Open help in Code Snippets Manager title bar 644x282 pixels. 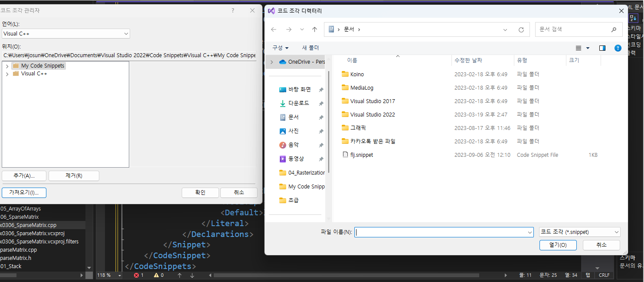(x=233, y=10)
